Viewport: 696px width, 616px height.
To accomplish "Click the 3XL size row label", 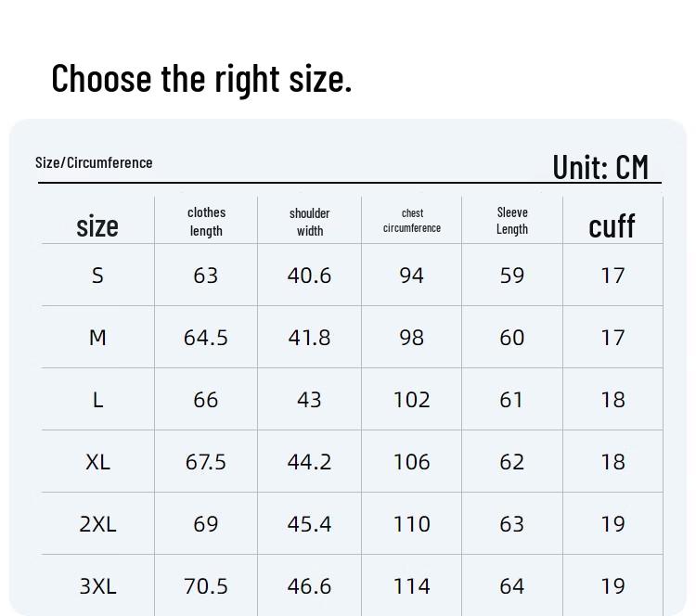I will tap(97, 586).
